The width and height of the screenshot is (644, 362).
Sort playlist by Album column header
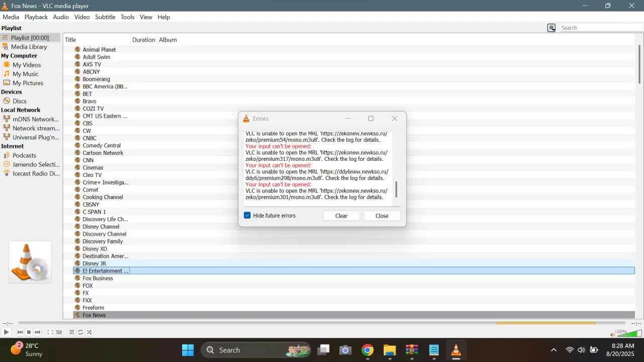click(168, 40)
